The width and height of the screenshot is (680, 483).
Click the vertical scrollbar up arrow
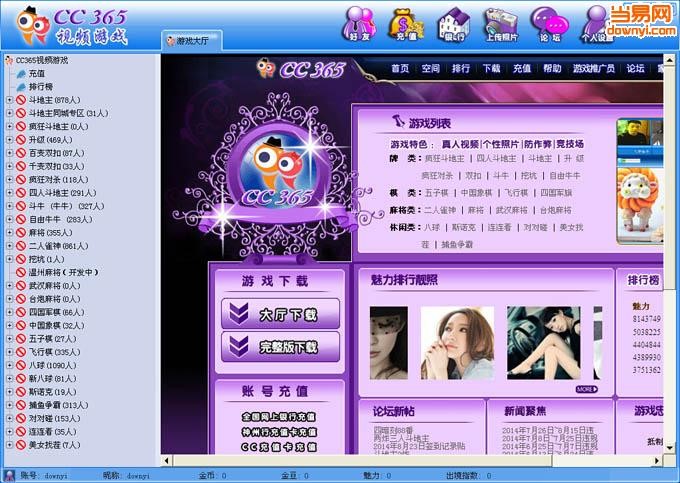670,59
